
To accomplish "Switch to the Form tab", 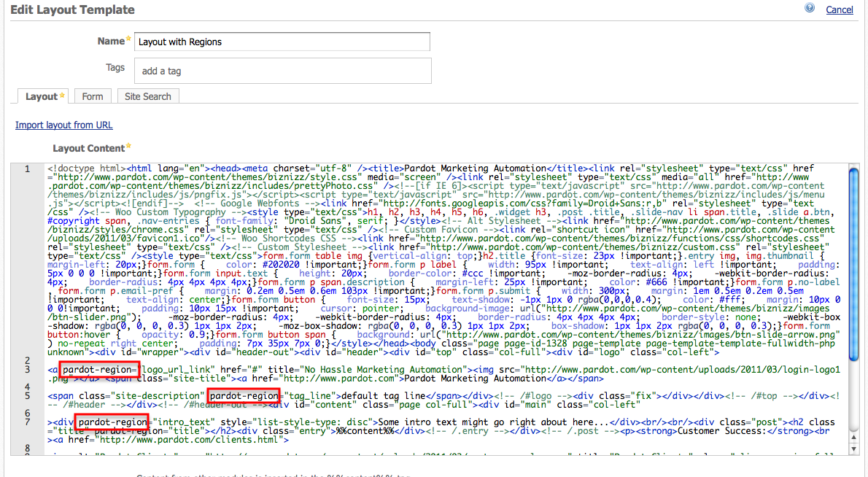I will point(93,96).
